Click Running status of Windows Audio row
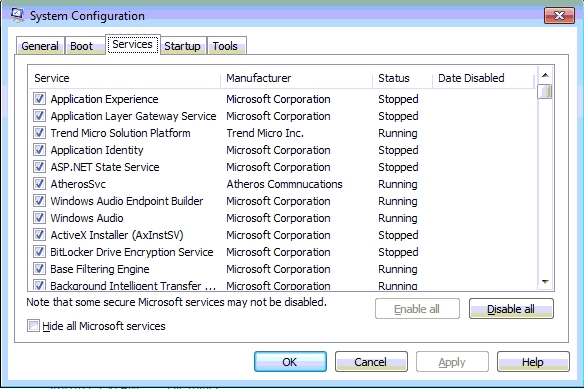This screenshot has width=584, height=389. click(397, 218)
